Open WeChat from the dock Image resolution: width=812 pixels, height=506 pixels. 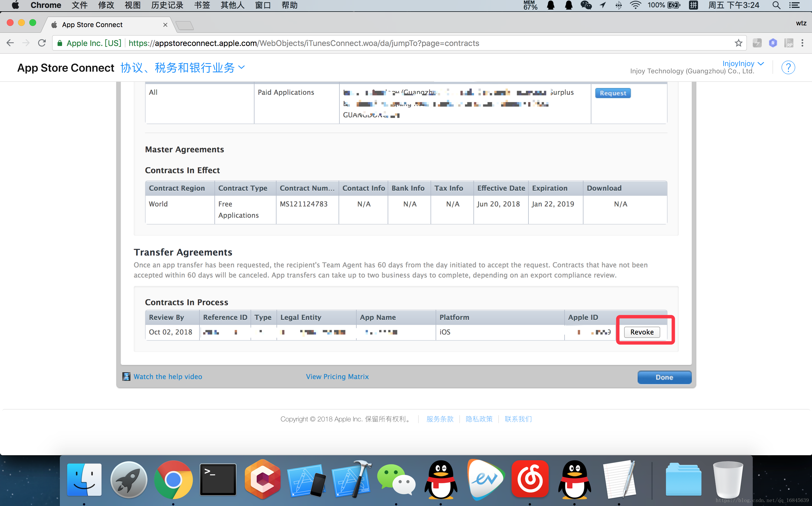[x=396, y=479]
